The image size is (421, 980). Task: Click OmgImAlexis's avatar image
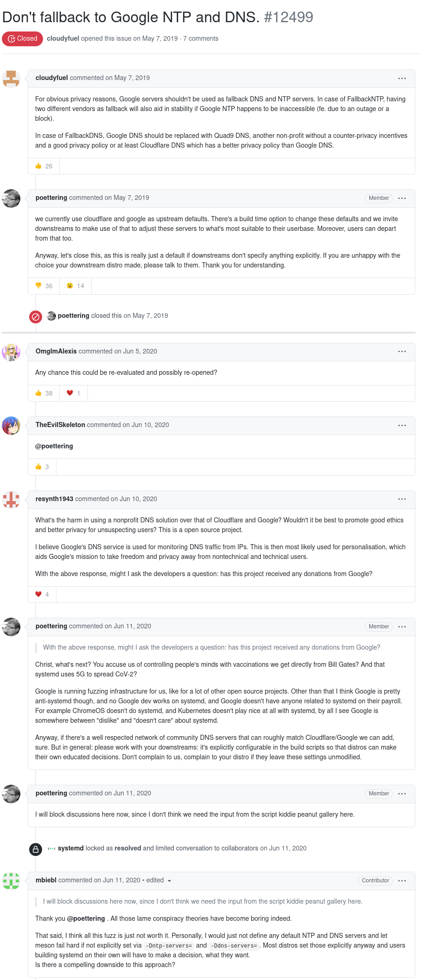tap(11, 352)
